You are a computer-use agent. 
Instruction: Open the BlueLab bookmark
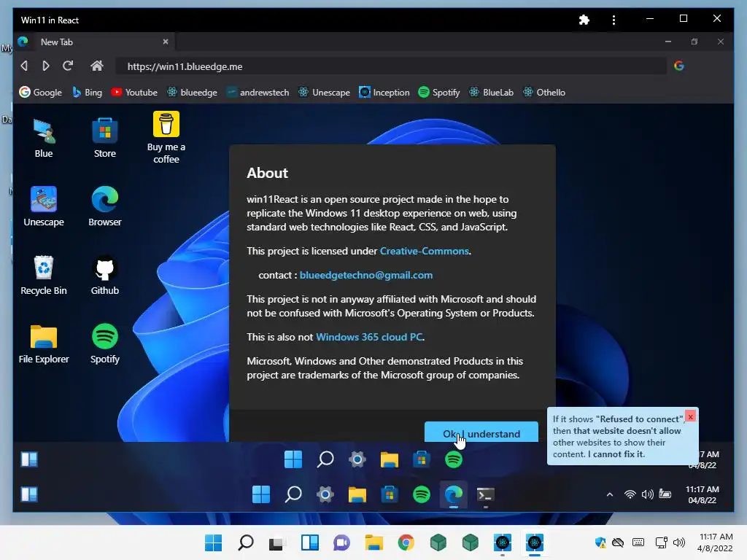point(491,93)
